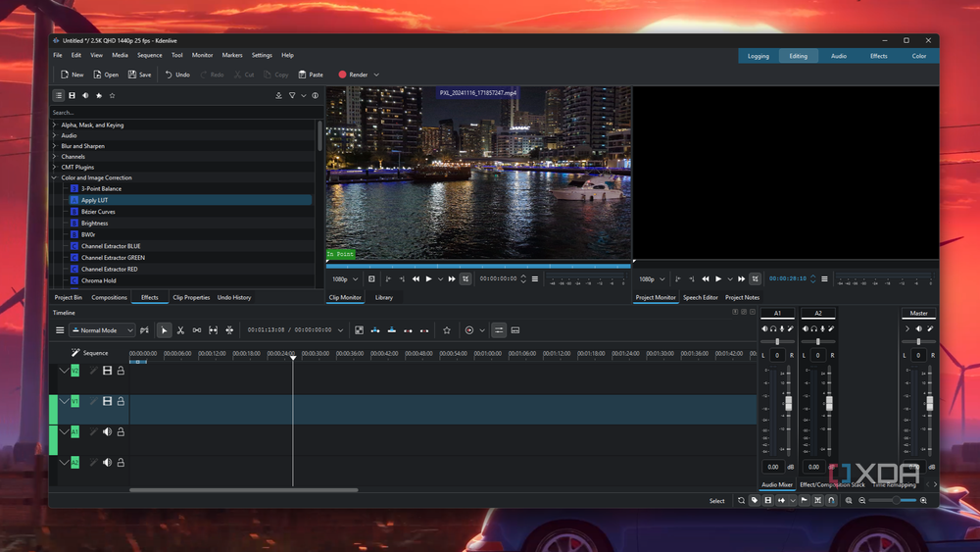Activate the Multicam tool in timeline toolbar
The image size is (980, 552).
[229, 330]
